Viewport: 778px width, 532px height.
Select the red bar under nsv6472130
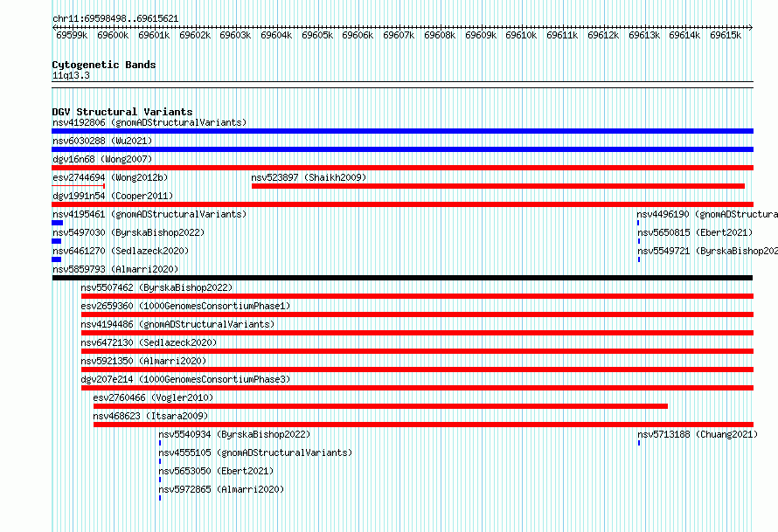click(417, 351)
